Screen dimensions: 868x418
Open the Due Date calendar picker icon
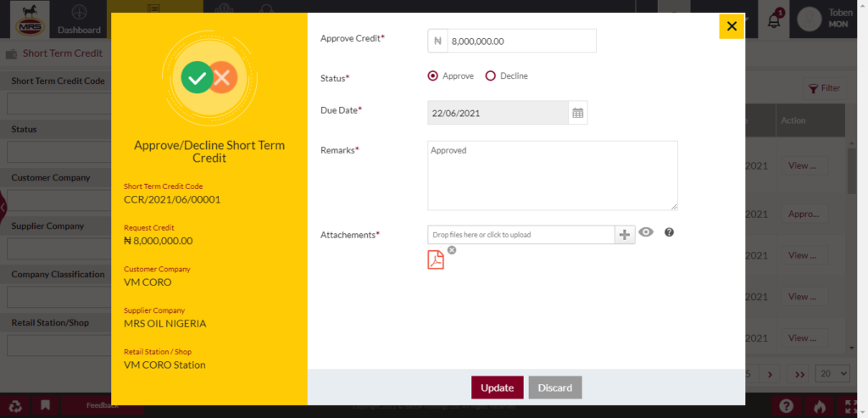(578, 113)
